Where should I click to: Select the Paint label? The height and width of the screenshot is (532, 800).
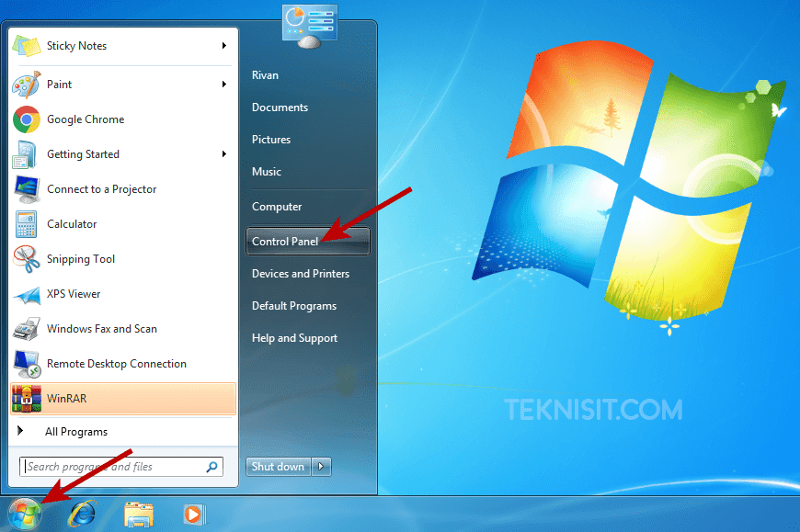tap(59, 85)
